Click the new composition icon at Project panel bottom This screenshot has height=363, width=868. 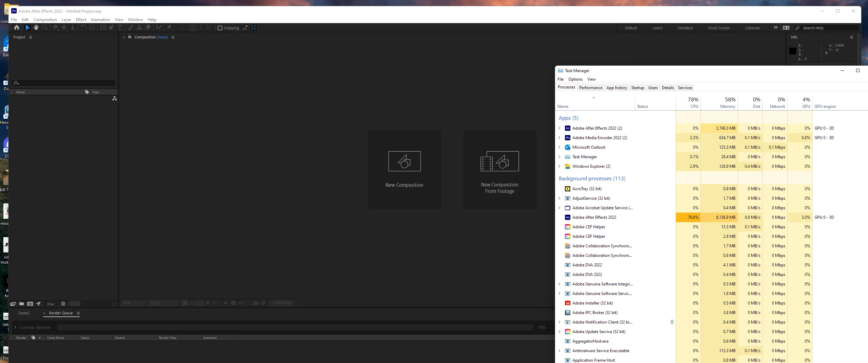pyautogui.click(x=30, y=304)
